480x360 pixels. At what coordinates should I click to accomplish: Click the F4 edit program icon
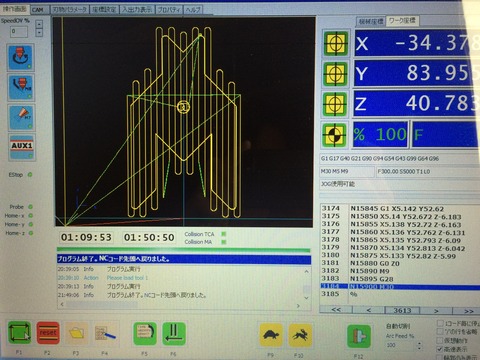[105, 333]
